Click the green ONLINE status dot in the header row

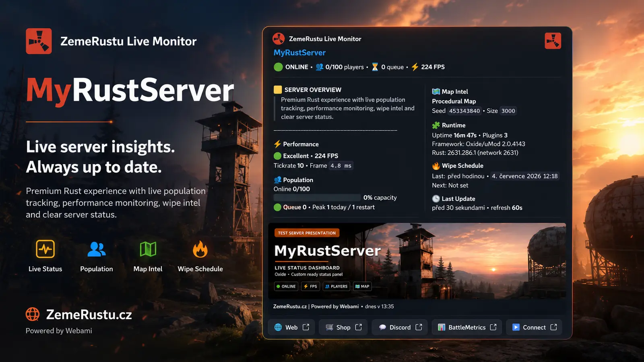[x=278, y=67]
